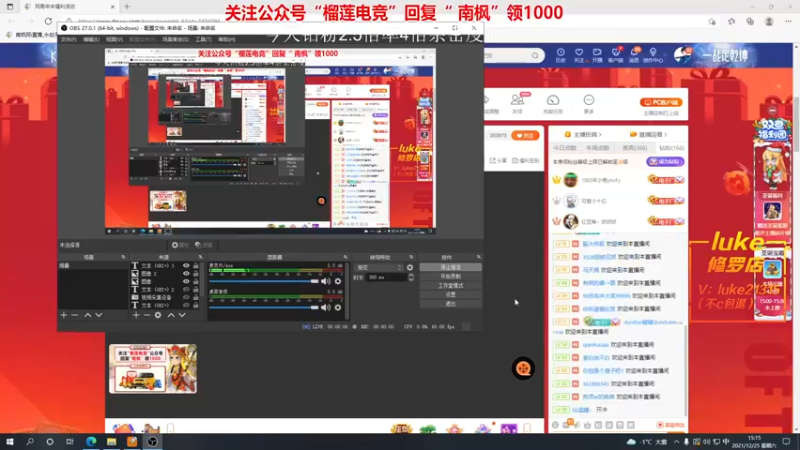The height and width of the screenshot is (450, 800).
Task: Switch to the 本周点数 ranking tab
Action: (597, 148)
